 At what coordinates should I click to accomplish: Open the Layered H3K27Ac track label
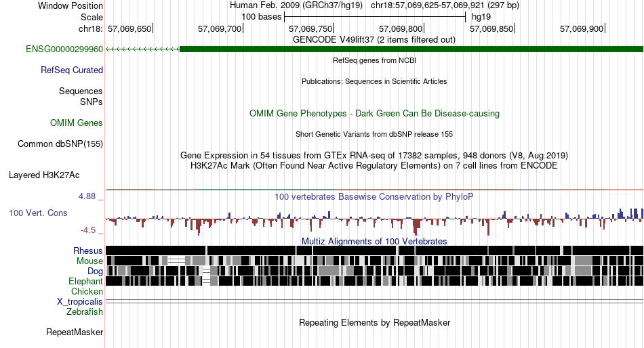point(44,175)
